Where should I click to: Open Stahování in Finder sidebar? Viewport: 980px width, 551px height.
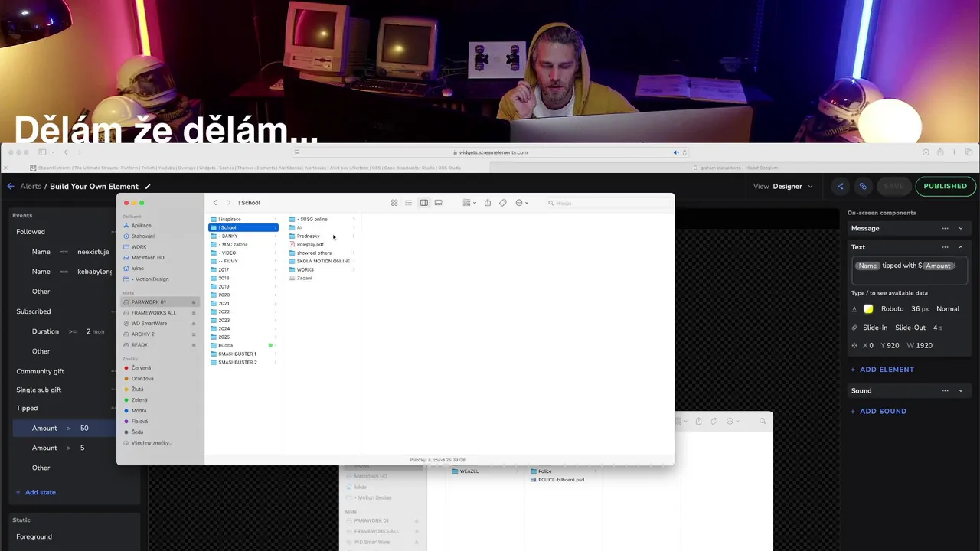point(142,236)
